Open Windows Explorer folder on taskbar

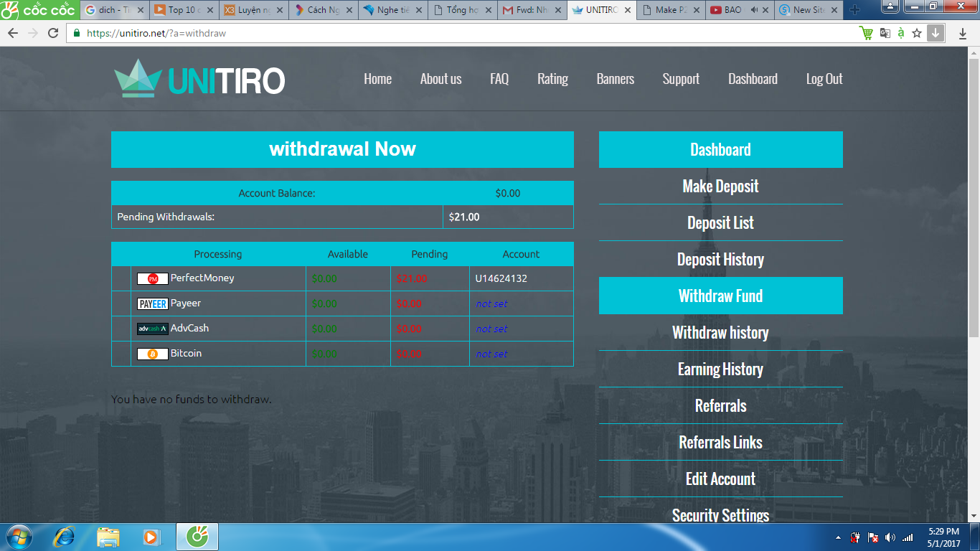(x=108, y=537)
